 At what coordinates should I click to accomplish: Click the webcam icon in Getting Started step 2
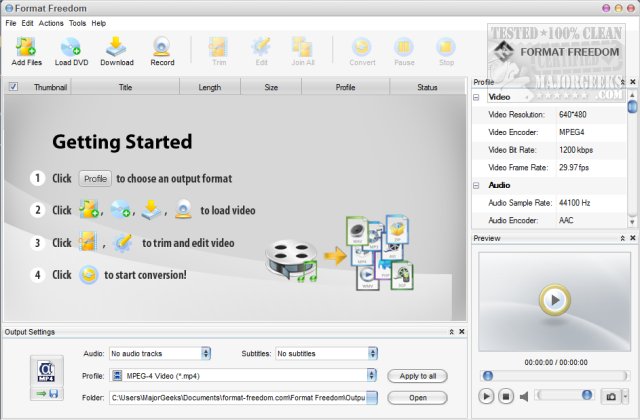click(x=183, y=209)
